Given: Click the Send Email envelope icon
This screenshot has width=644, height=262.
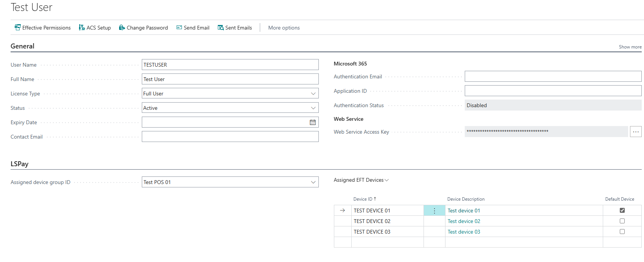Looking at the screenshot, I should tap(179, 28).
